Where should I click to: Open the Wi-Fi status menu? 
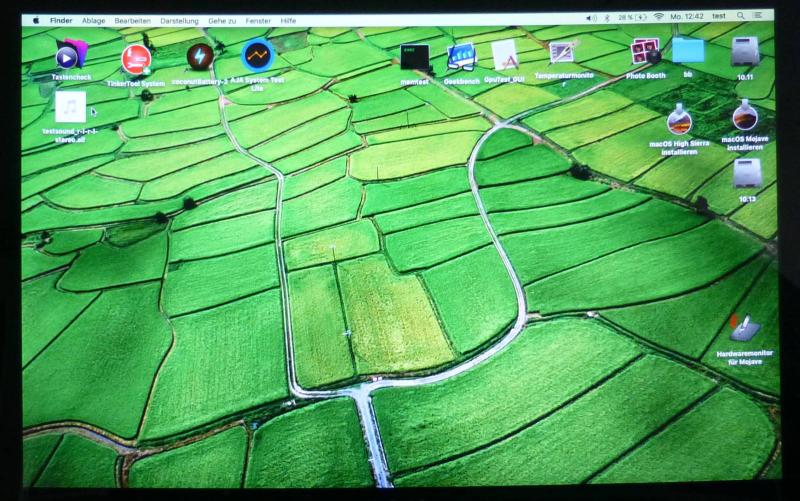(658, 18)
